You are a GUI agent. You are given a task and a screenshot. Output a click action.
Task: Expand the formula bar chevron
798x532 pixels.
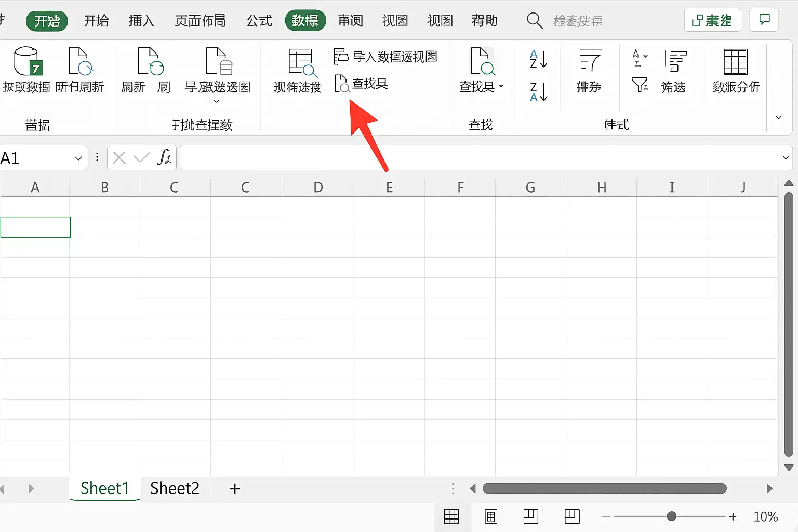click(x=786, y=157)
